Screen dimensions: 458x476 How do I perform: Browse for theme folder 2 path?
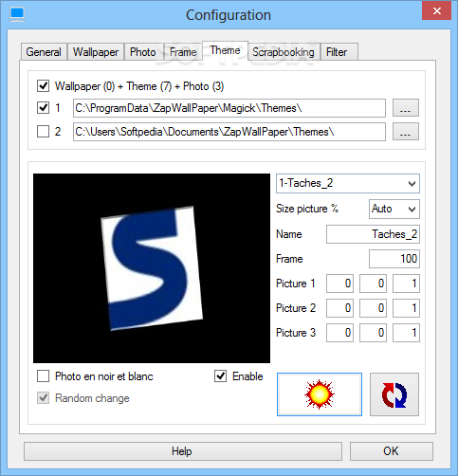coord(406,131)
